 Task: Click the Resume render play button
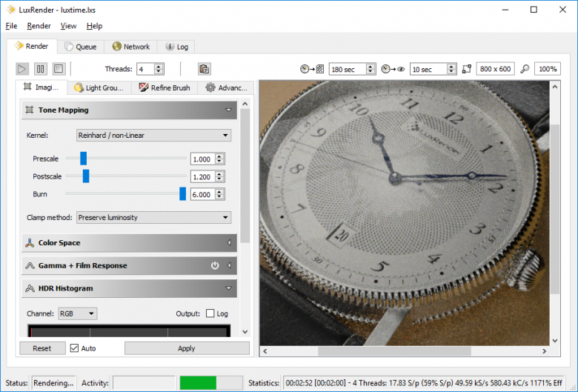tap(22, 69)
